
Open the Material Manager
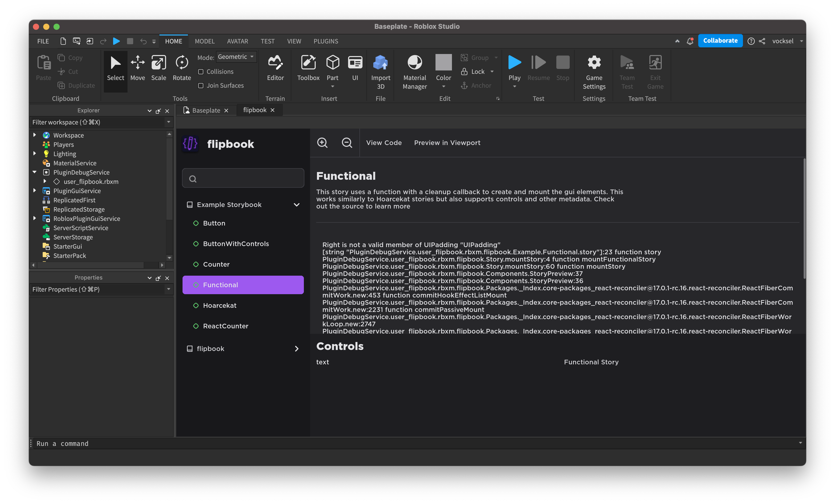click(414, 67)
